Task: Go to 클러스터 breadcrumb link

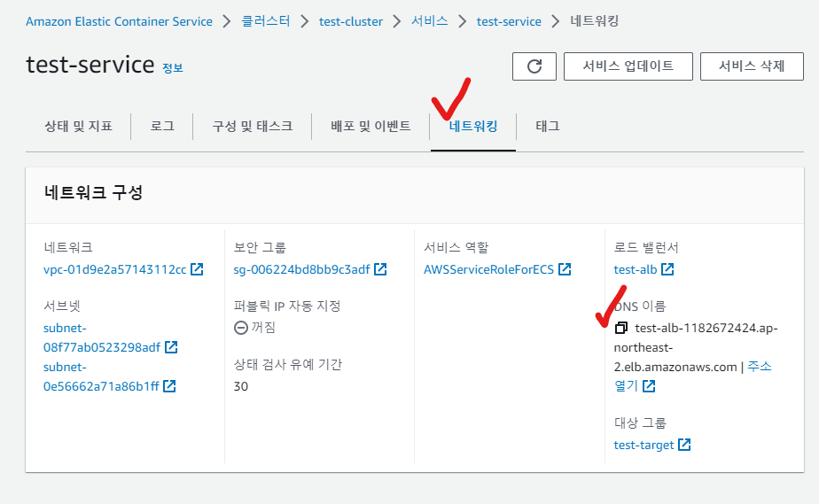Action: 265,21
